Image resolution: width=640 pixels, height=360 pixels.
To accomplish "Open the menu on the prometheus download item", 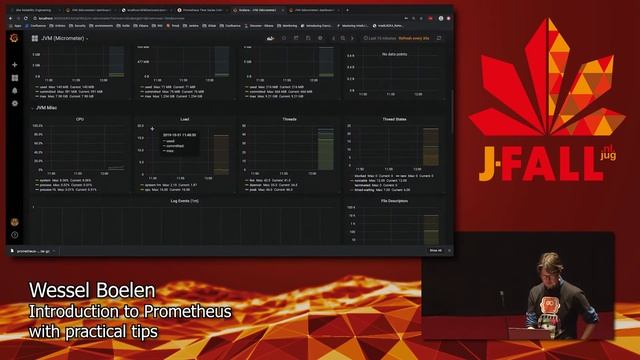I will click(53, 251).
